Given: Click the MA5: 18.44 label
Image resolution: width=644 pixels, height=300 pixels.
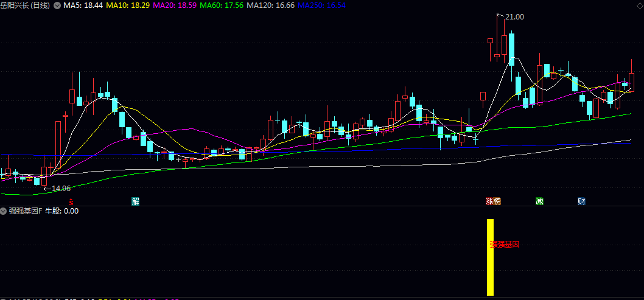Looking at the screenshot, I should pos(83,5).
